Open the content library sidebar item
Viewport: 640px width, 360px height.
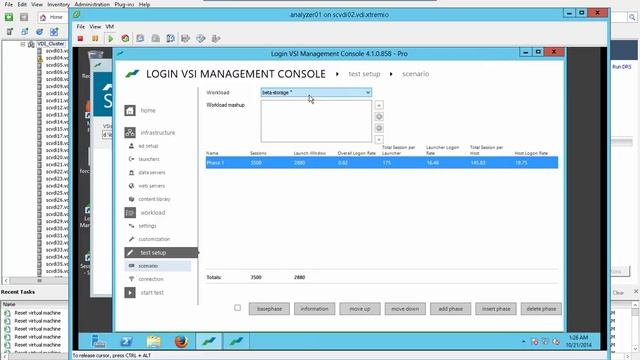154,199
